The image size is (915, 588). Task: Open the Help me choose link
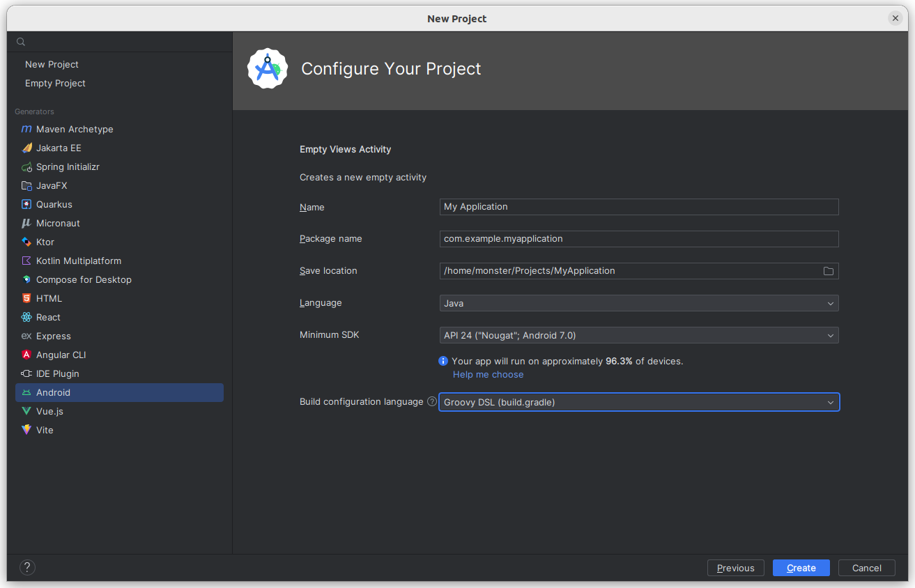[488, 374]
